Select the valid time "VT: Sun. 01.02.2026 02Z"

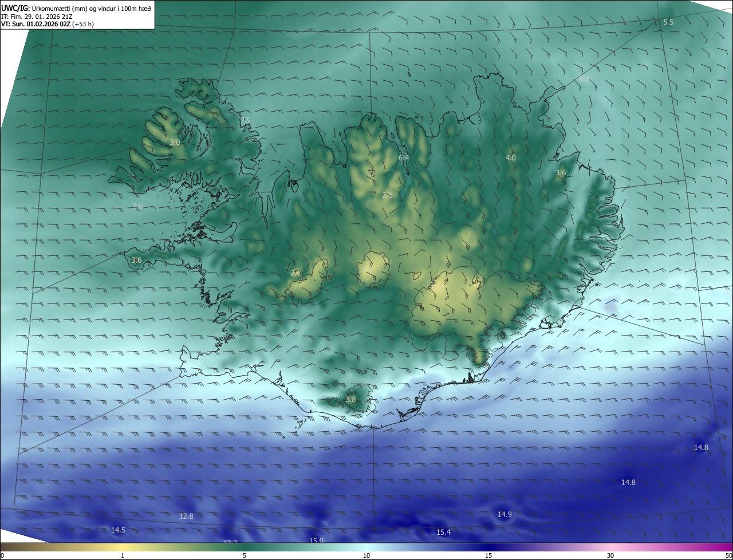pos(36,25)
